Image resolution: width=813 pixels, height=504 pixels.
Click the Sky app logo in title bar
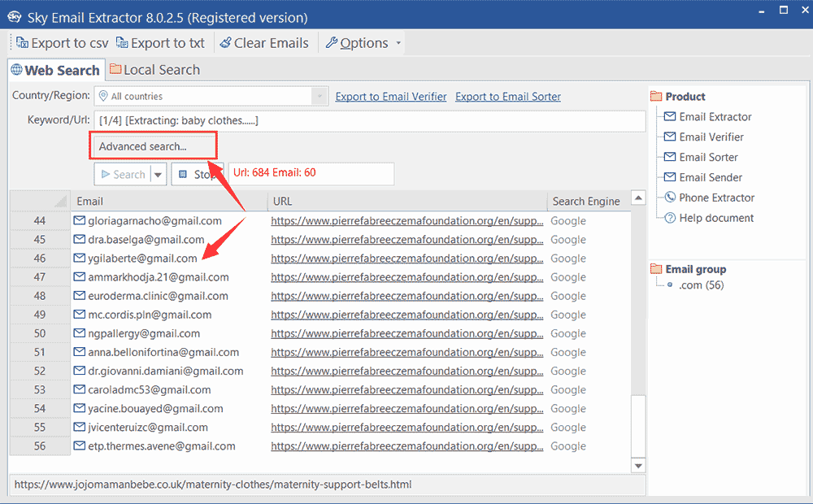pos(15,17)
